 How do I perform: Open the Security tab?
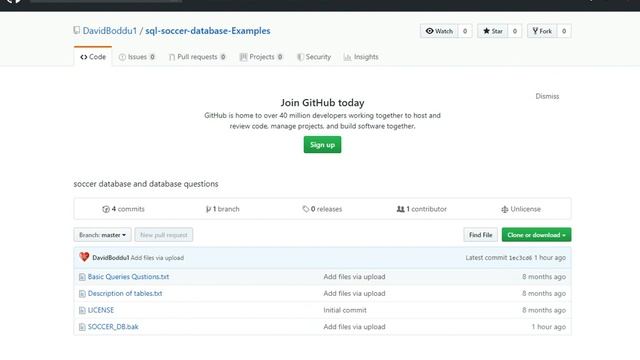point(314,57)
